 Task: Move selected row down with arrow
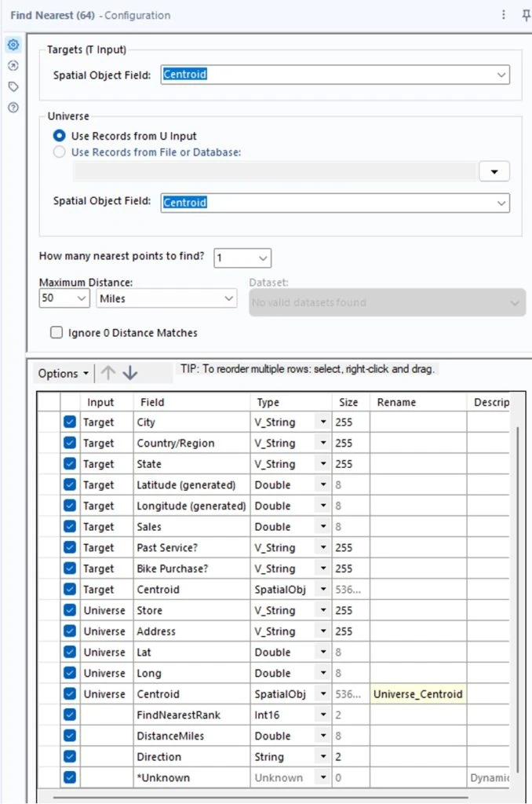point(129,373)
